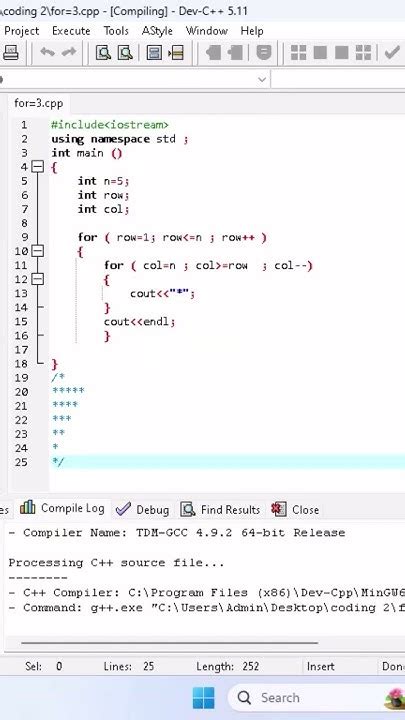
Task: Open the class browser dropdown arrow
Action: pos(262,79)
